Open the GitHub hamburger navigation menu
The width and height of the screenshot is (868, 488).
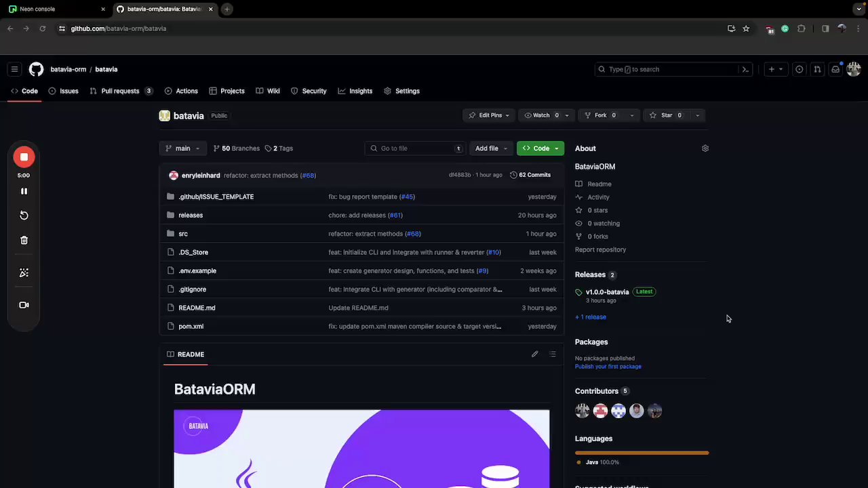click(14, 69)
